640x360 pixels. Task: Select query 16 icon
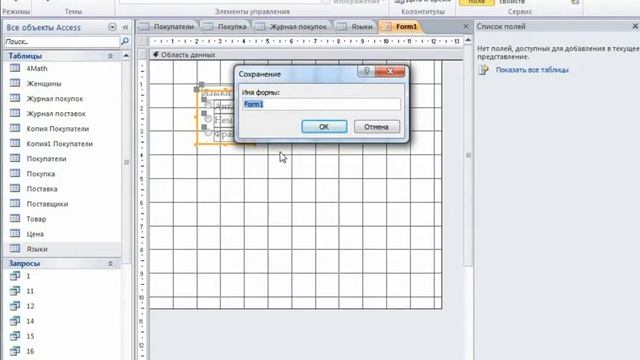click(x=15, y=351)
